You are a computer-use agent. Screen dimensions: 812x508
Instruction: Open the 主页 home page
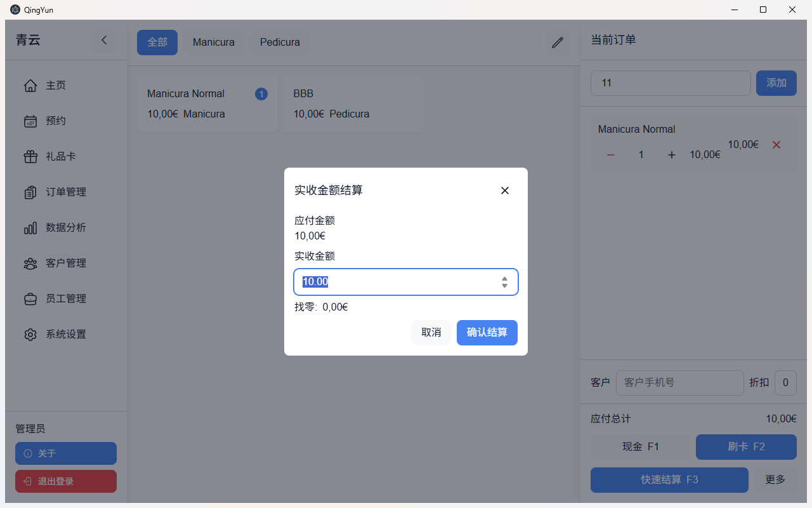pyautogui.click(x=66, y=85)
